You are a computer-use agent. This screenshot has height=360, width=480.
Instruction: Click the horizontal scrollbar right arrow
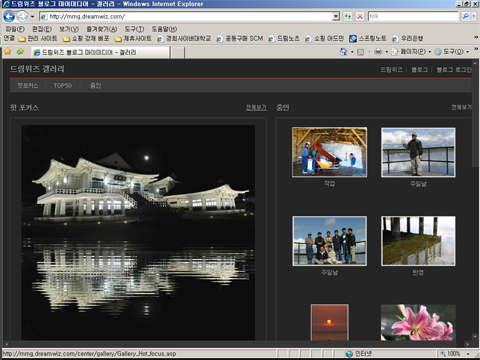coord(468,344)
